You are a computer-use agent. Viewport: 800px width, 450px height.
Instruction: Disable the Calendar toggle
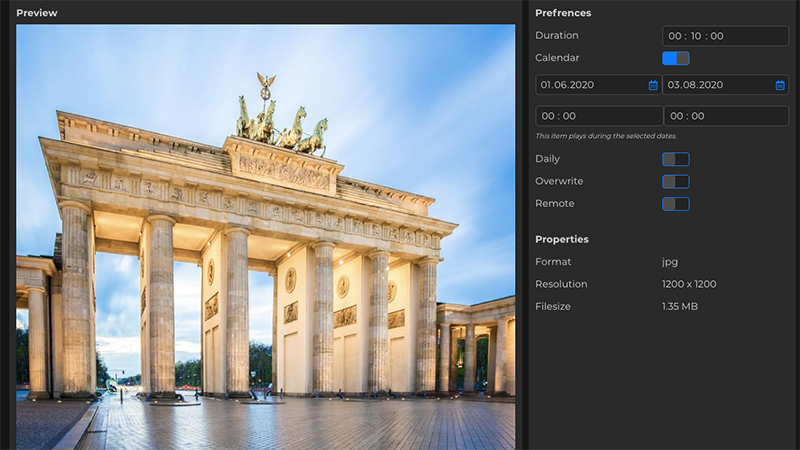675,58
